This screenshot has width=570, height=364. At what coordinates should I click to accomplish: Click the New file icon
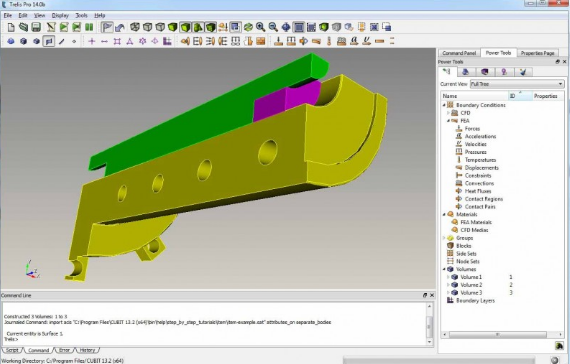click(x=11, y=27)
